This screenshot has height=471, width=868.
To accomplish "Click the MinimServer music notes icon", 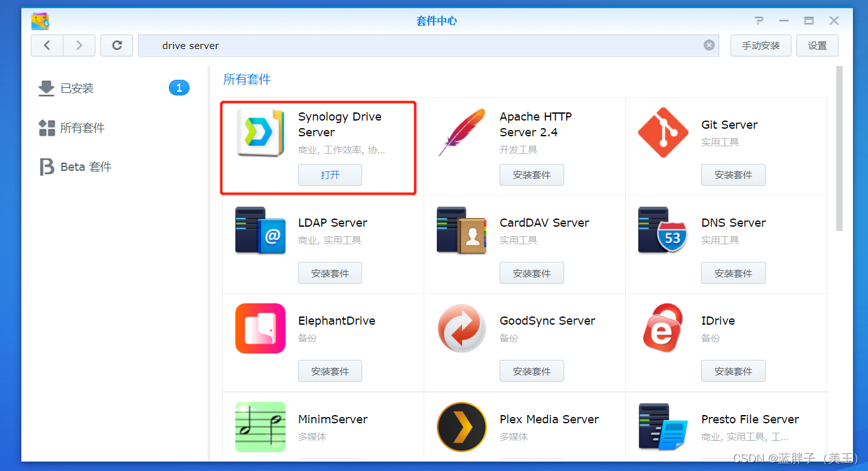I will point(260,427).
